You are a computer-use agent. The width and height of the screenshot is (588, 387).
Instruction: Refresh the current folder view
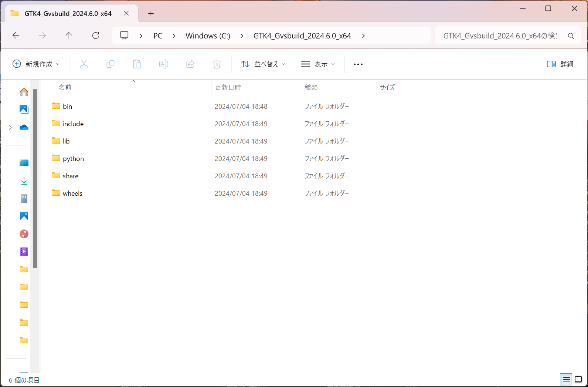tap(96, 36)
